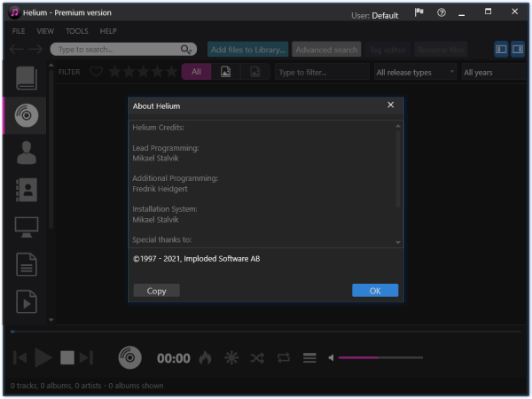Open Advanced search

coord(326,50)
